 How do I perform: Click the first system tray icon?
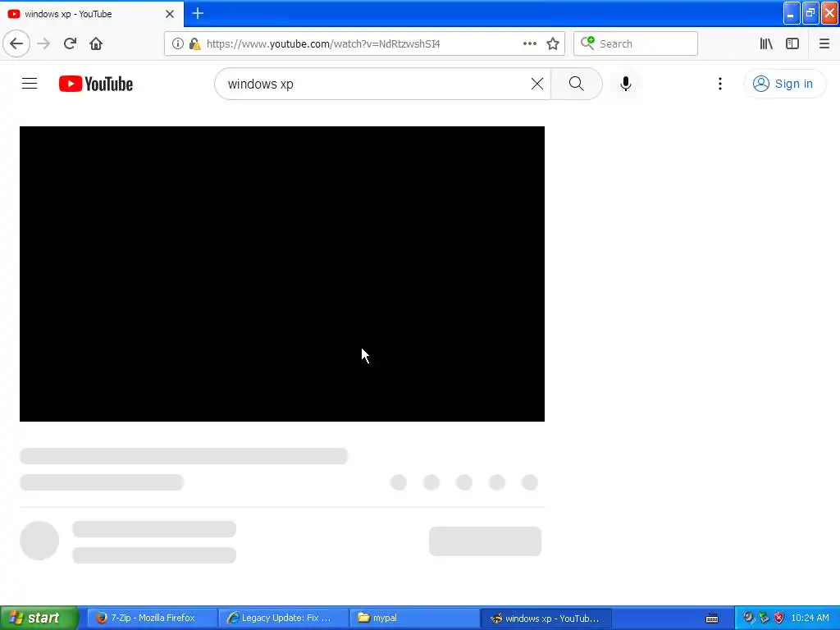pos(748,618)
